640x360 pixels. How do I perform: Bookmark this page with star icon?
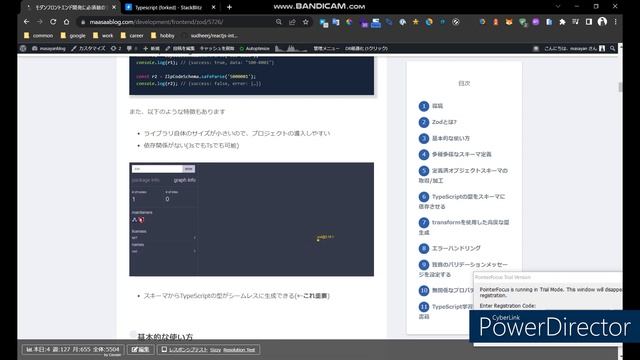[306, 22]
